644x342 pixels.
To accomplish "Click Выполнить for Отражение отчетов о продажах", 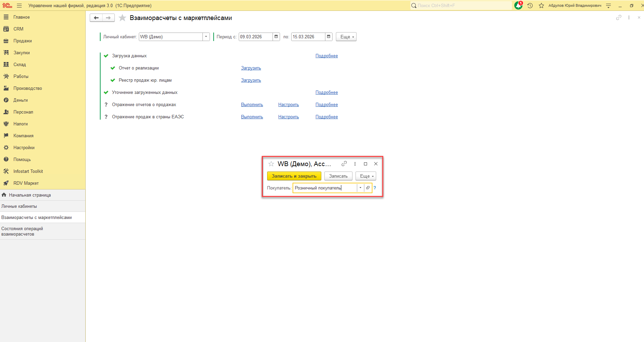I will coord(252,105).
